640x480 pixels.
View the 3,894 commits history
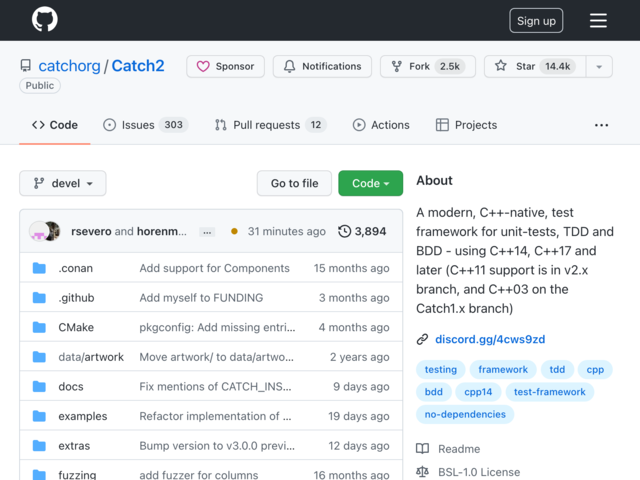[x=362, y=231]
